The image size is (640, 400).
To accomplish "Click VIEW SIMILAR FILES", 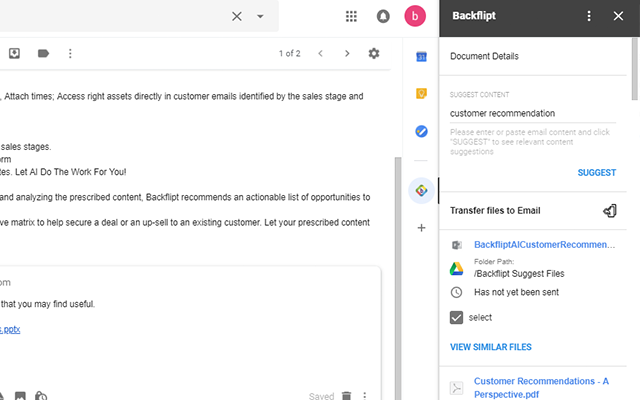I will point(491,347).
